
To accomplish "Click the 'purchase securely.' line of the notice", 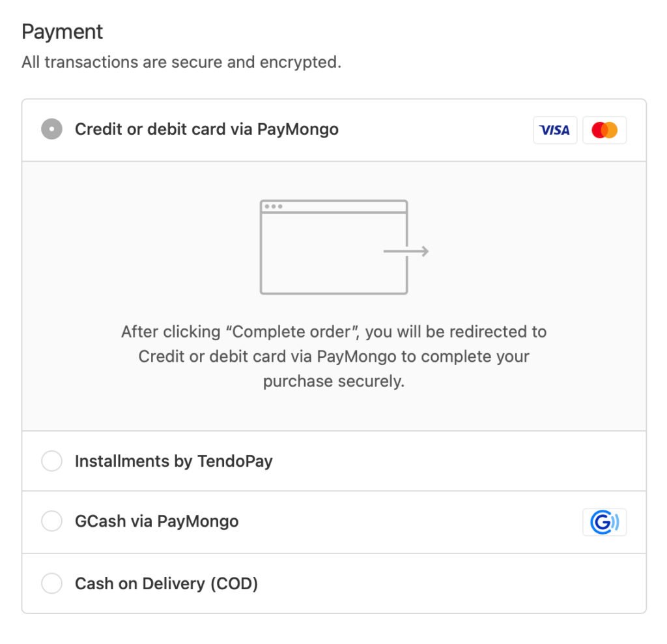I will [333, 381].
